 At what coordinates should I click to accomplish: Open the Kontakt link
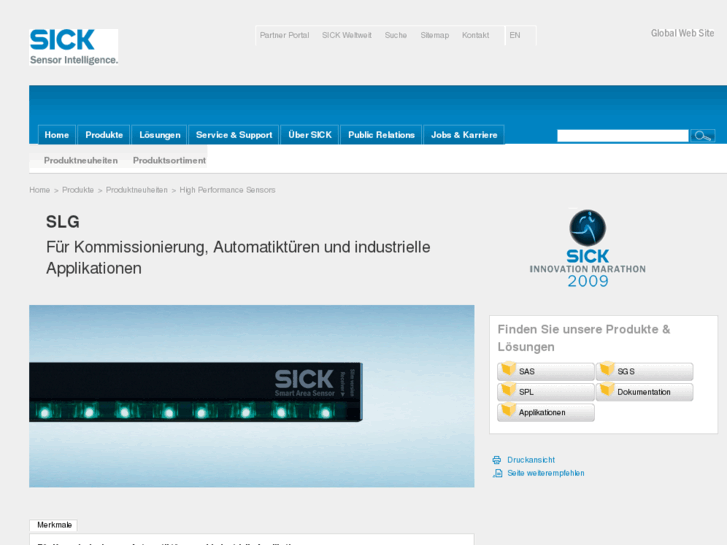[475, 35]
